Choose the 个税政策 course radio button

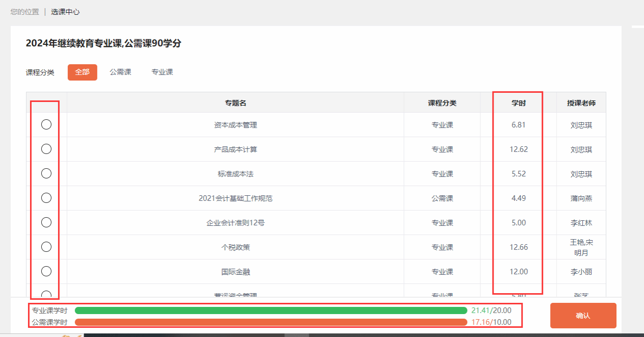coord(46,247)
